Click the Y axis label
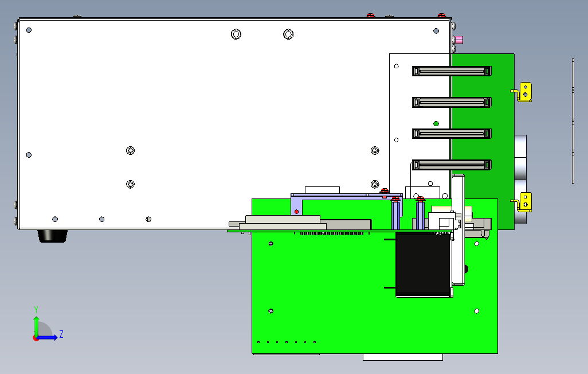 tap(36, 310)
